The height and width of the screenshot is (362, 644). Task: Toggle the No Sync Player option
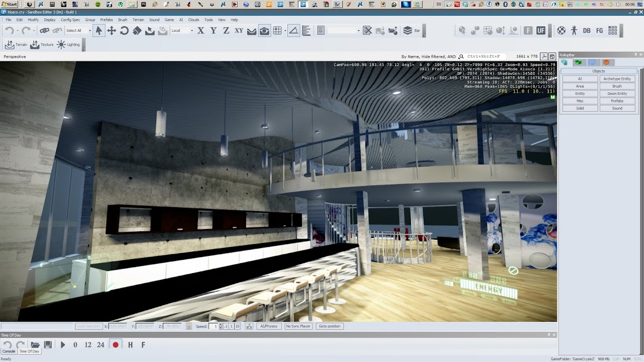[298, 326]
